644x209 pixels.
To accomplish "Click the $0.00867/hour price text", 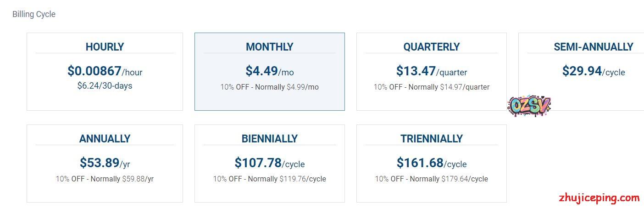I will point(105,71).
